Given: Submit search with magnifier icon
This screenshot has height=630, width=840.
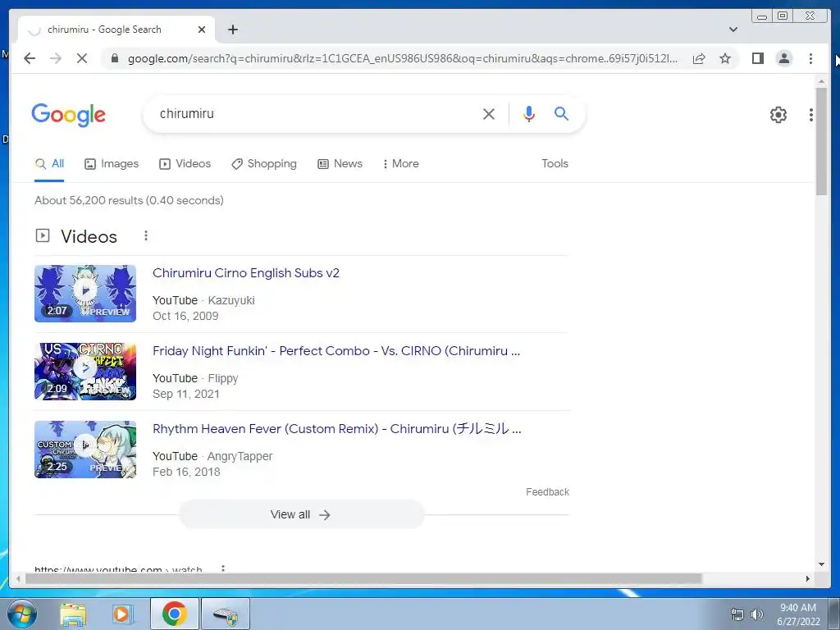Looking at the screenshot, I should pyautogui.click(x=561, y=113).
